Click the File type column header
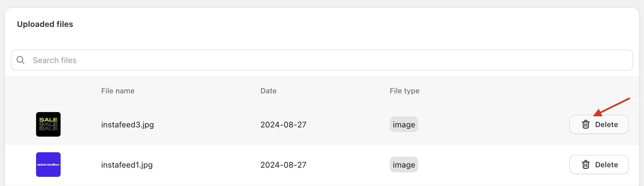 click(x=404, y=91)
